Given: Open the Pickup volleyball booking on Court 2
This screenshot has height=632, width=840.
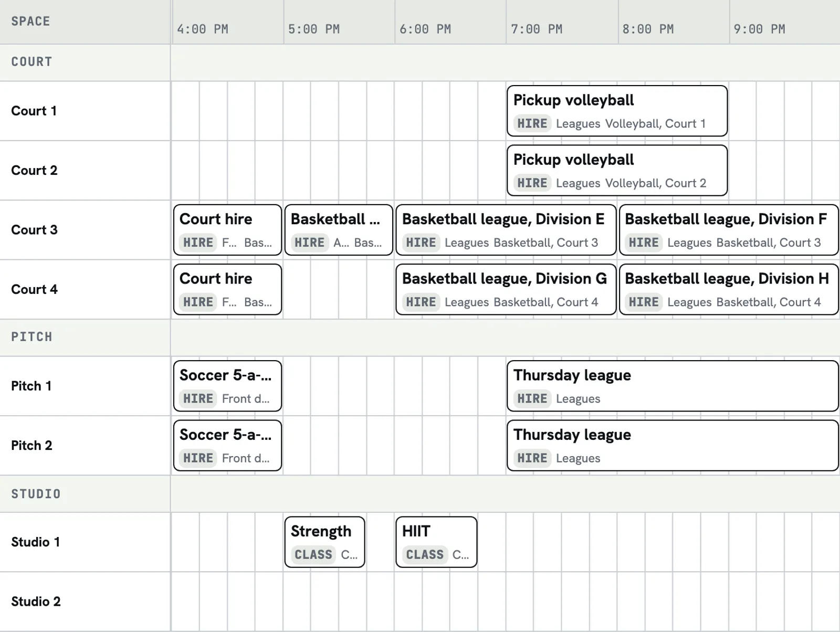Looking at the screenshot, I should coord(617,170).
